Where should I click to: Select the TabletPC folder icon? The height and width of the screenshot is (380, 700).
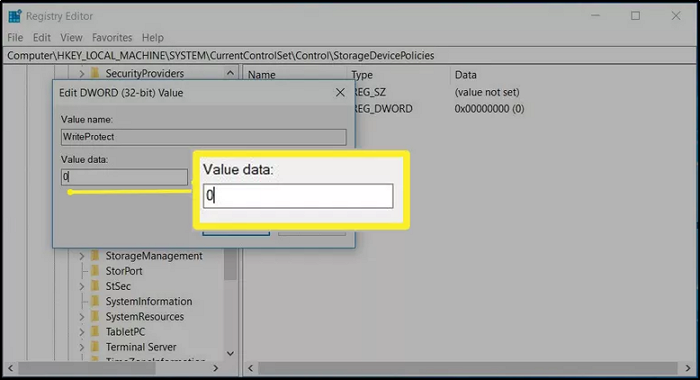coord(95,332)
